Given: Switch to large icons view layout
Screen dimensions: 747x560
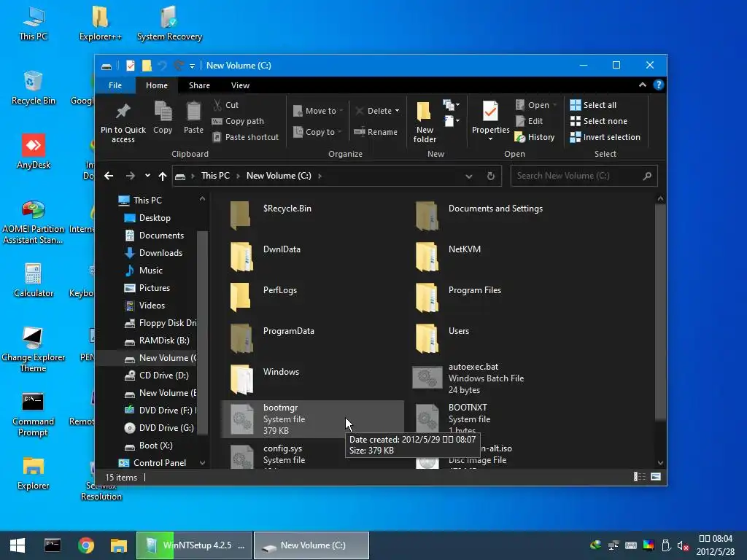Looking at the screenshot, I should [x=656, y=477].
